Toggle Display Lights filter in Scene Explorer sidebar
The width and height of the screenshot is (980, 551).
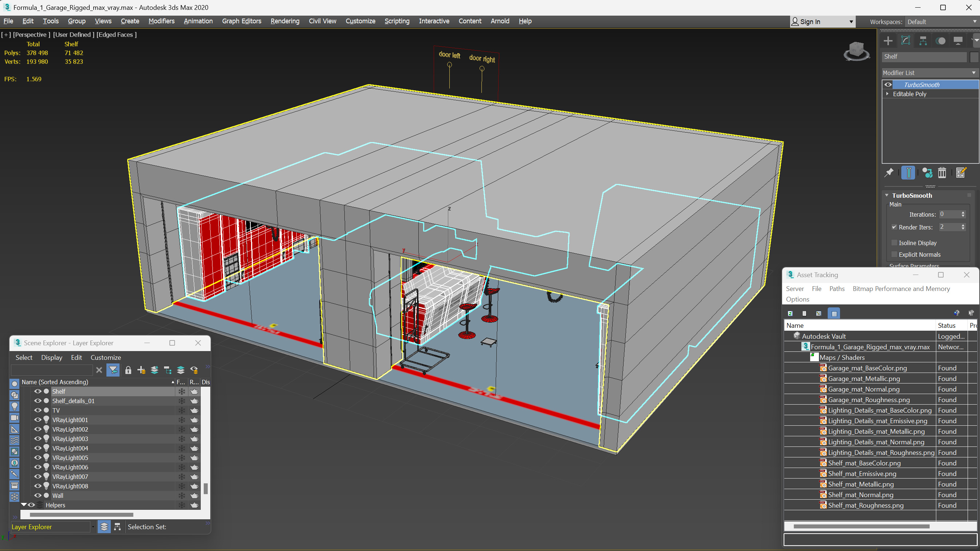(15, 406)
